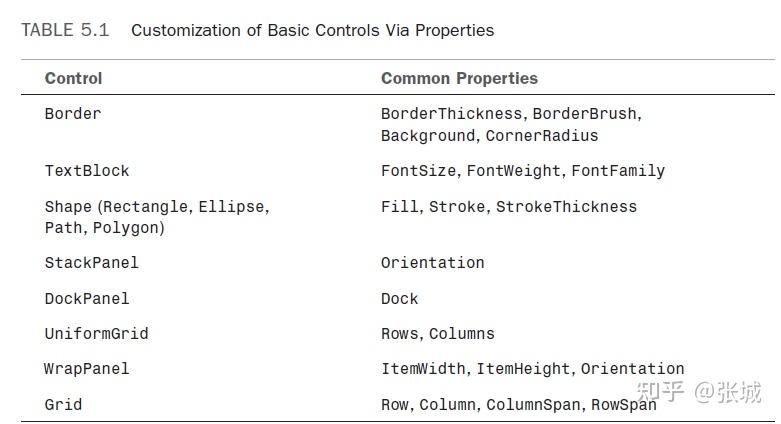Click Fill, Stroke, StrokeThickness properties
The width and height of the screenshot is (781, 424).
[508, 207]
